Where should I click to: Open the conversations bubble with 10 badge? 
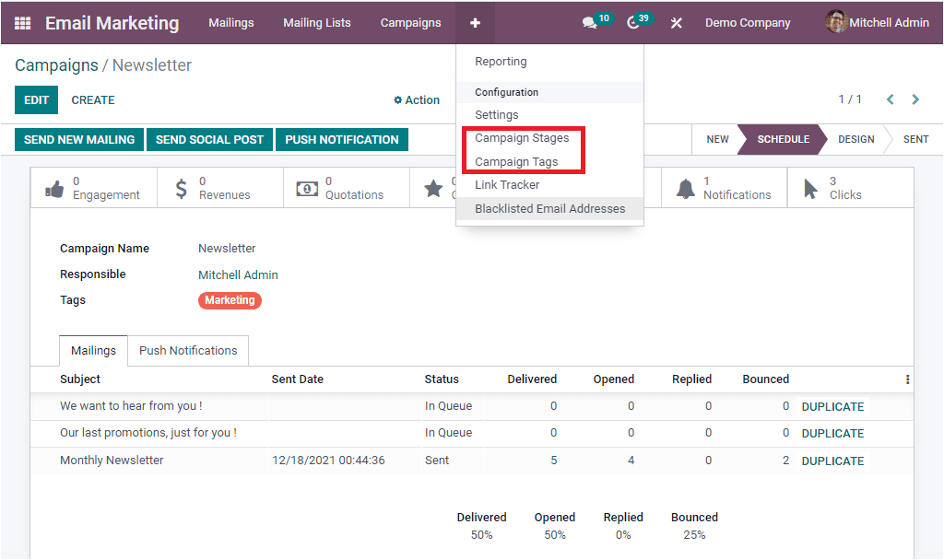[590, 22]
